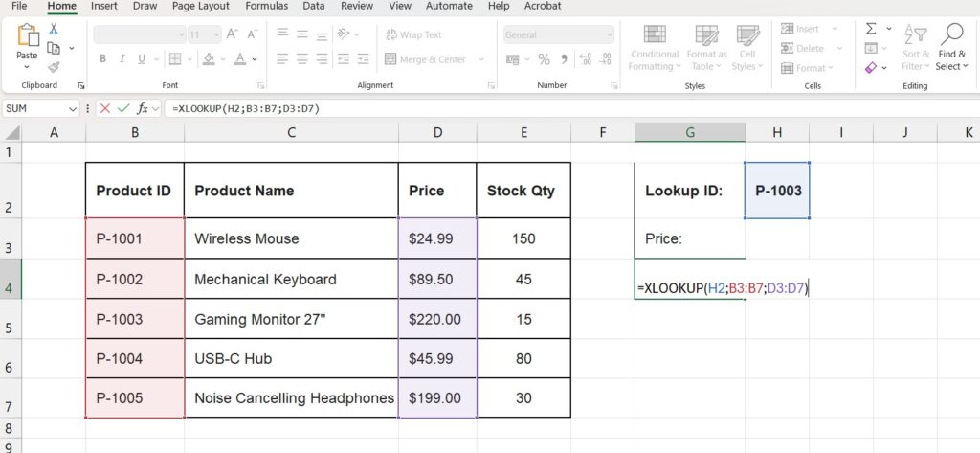Open the Page Layout tab

(201, 6)
